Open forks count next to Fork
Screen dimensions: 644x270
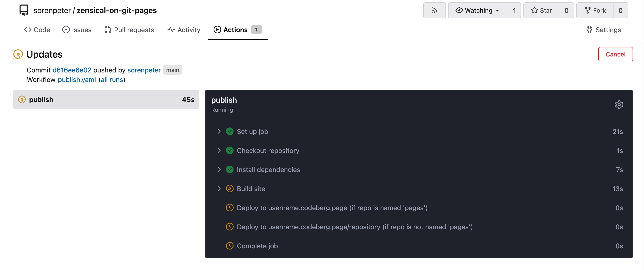[x=620, y=10]
